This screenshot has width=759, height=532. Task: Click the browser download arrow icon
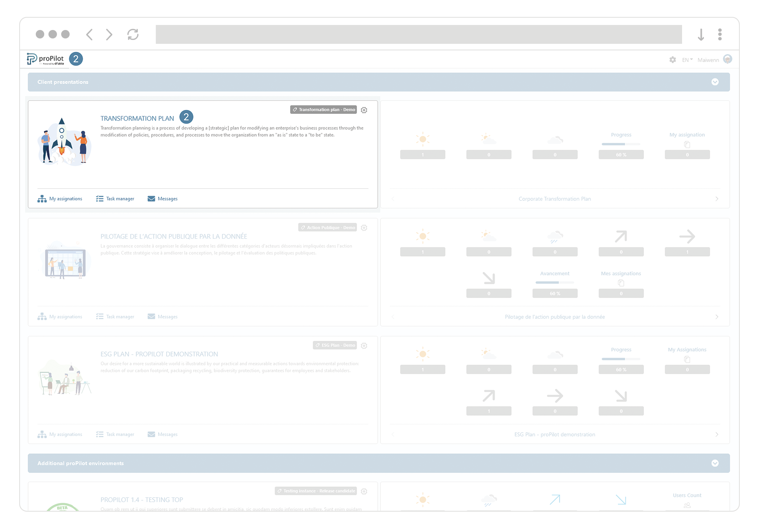tap(701, 35)
